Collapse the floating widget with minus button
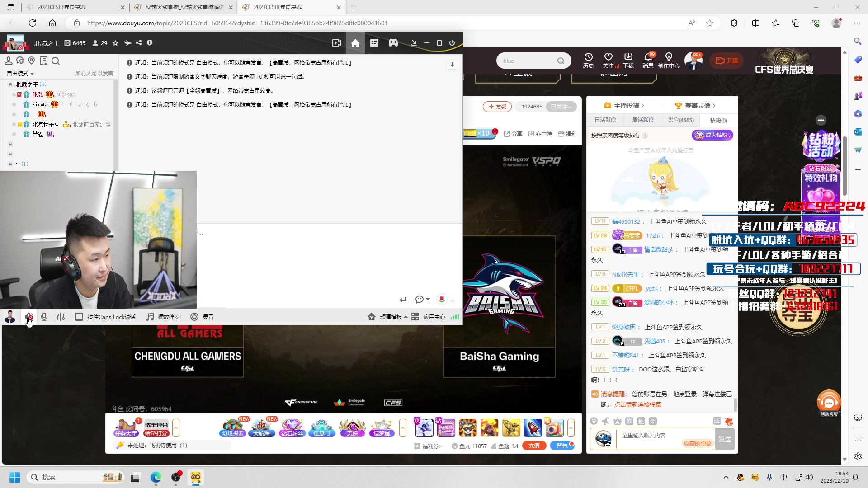868x488 pixels. click(821, 120)
